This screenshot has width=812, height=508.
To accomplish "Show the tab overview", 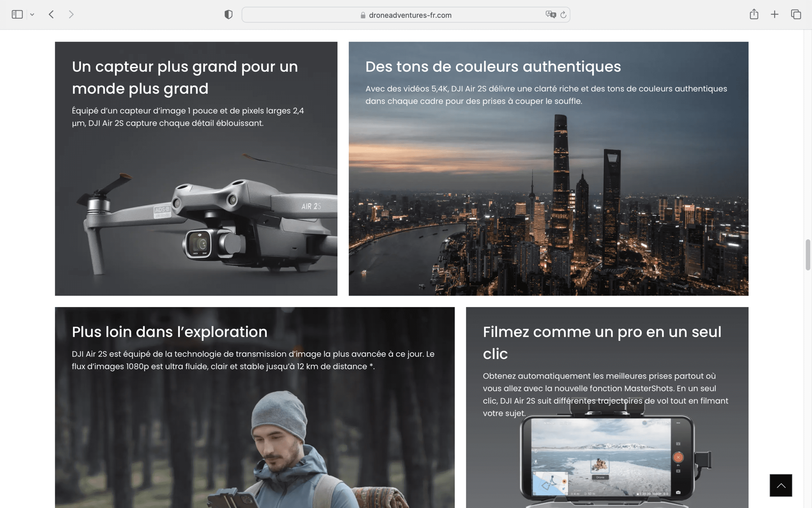I will [796, 15].
